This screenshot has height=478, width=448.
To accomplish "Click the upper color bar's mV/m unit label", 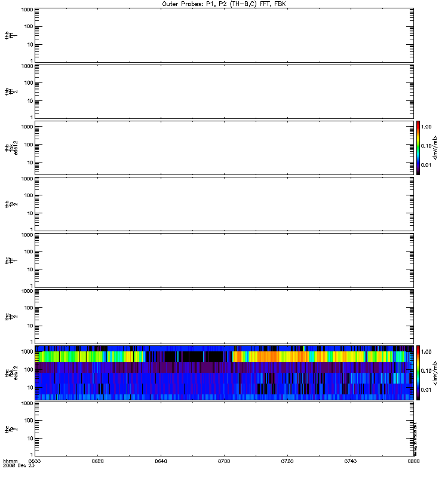I will 435,148.
